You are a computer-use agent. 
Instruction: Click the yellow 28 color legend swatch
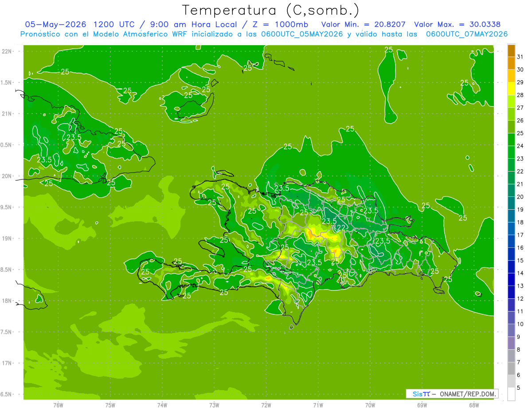point(511,89)
